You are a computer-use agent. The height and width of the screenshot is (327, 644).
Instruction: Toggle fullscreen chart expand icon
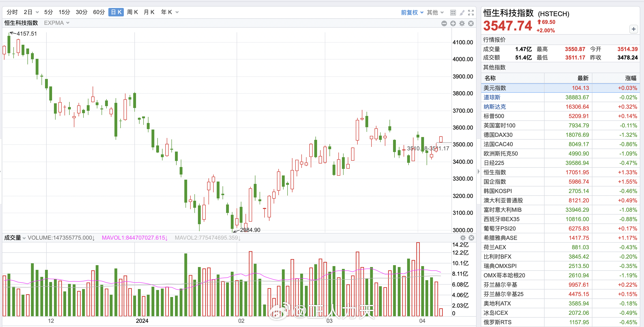point(471,12)
